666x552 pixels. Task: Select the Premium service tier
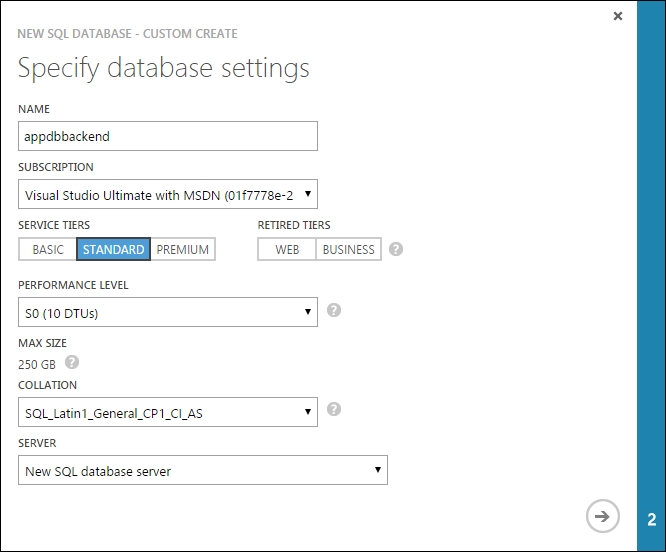point(183,249)
